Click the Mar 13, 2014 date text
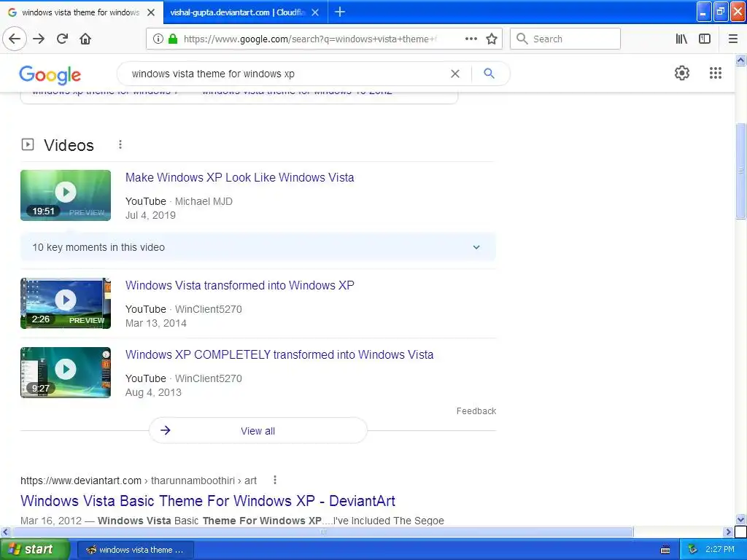Viewport: 747px width, 560px height. 156,323
